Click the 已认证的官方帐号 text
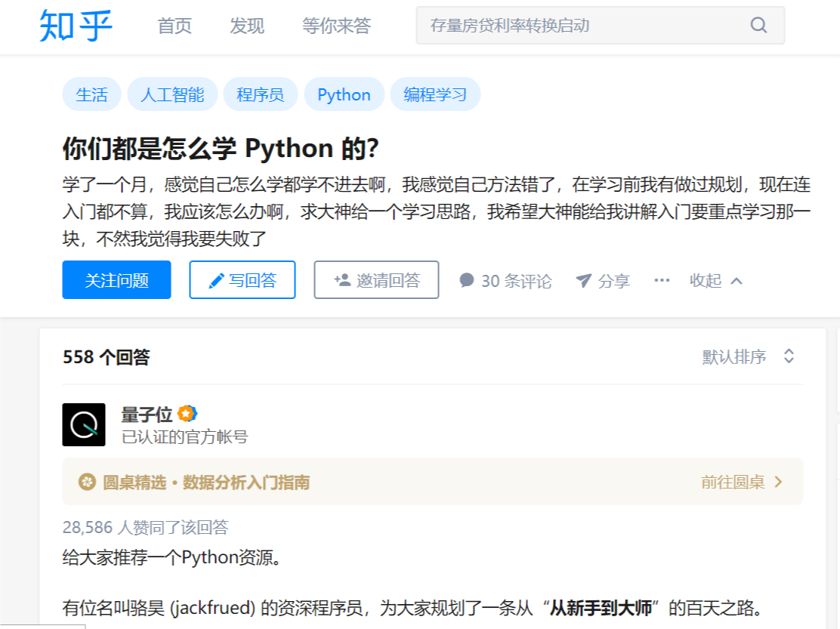This screenshot has height=629, width=840. click(x=185, y=436)
